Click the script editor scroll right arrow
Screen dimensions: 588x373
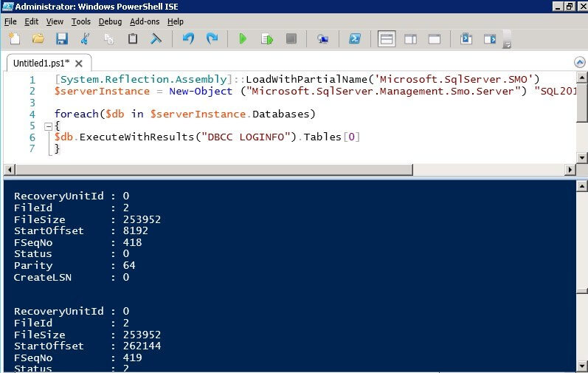(x=570, y=170)
